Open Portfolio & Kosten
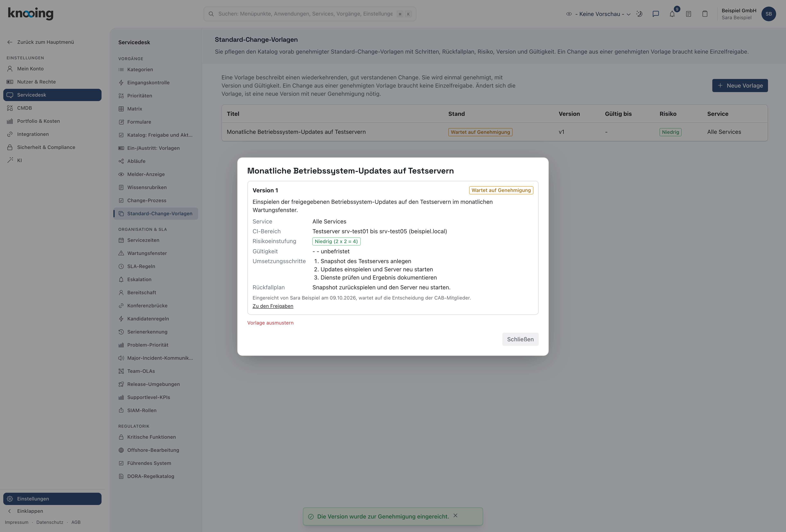The height and width of the screenshot is (532, 786). click(52, 121)
